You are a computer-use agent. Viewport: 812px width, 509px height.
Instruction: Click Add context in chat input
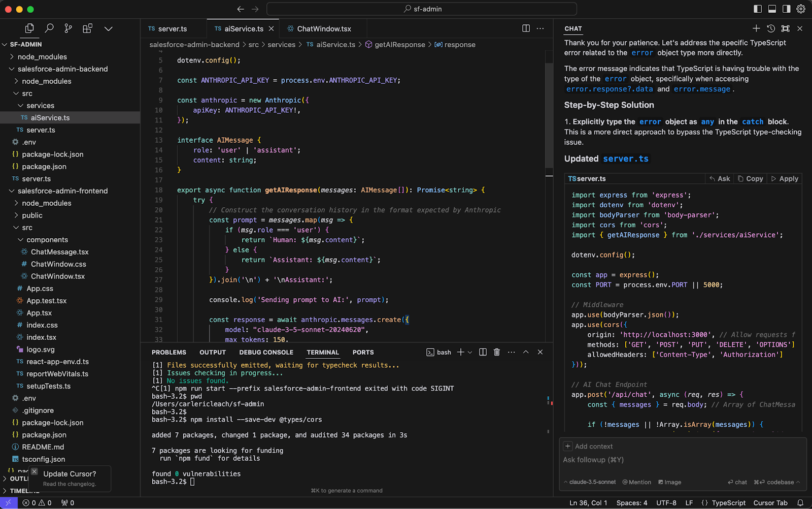589,446
